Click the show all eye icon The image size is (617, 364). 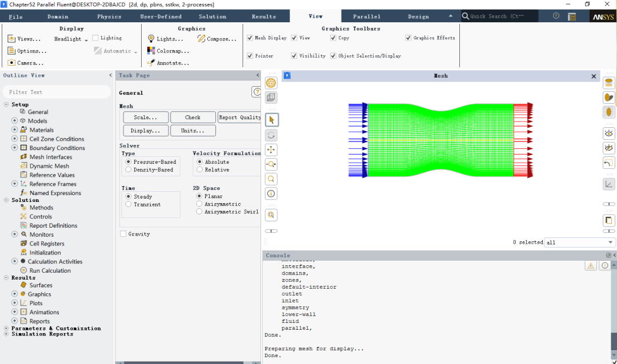point(609,134)
